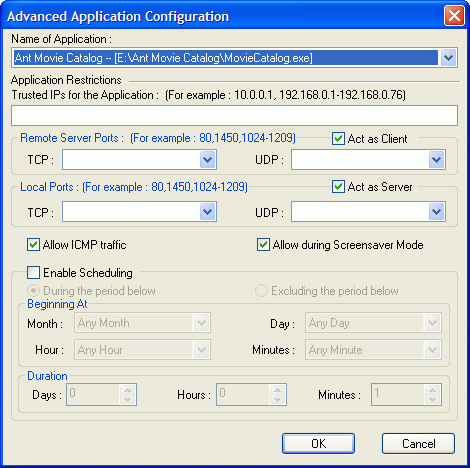Toggle Allow during Screensaver Mode checkbox
The width and height of the screenshot is (470, 468).
tap(263, 245)
